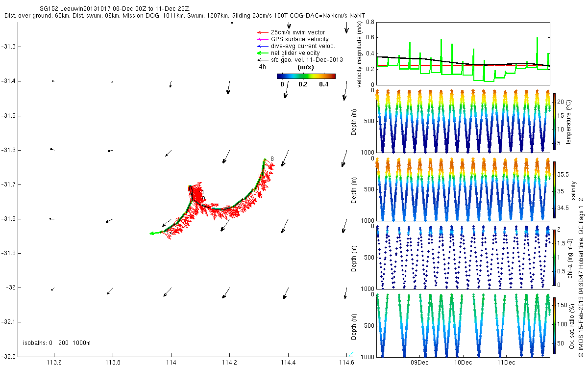Screen dimensions: 588x368
Task: Click the '10Dec' date tick label
Action: (463, 363)
